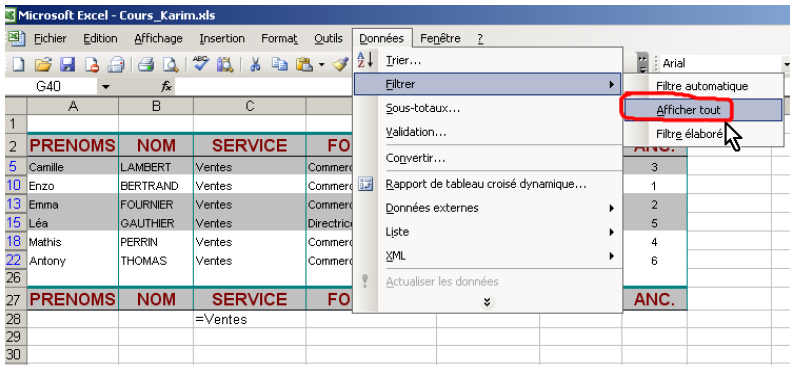Click the Excel document icon beside Fichier
Viewport: 796px width, 372px height.
click(17, 39)
